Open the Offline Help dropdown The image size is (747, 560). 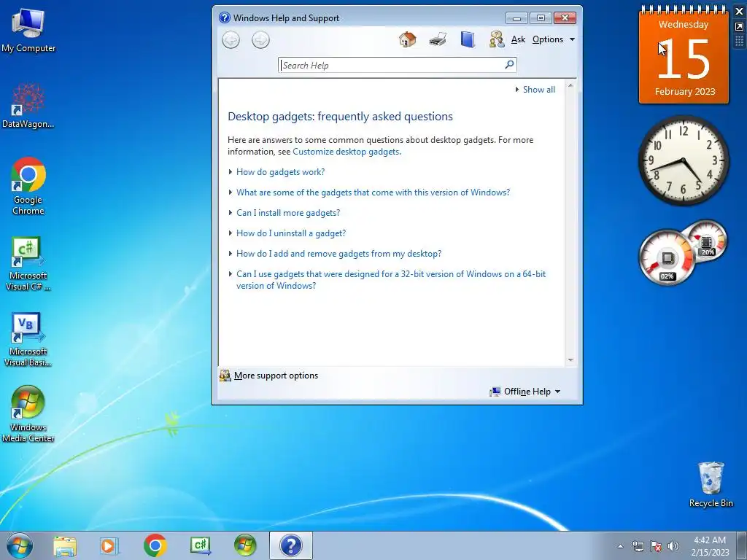click(x=525, y=392)
